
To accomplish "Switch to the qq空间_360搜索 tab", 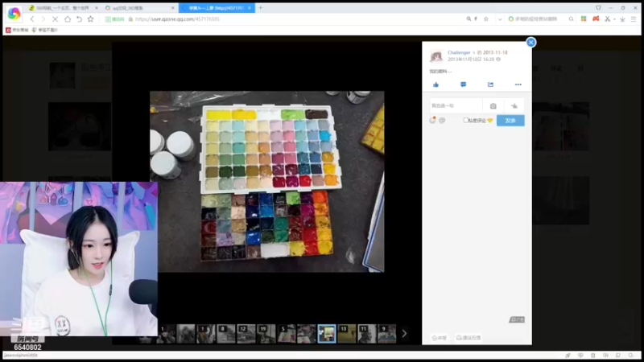I will [138, 8].
